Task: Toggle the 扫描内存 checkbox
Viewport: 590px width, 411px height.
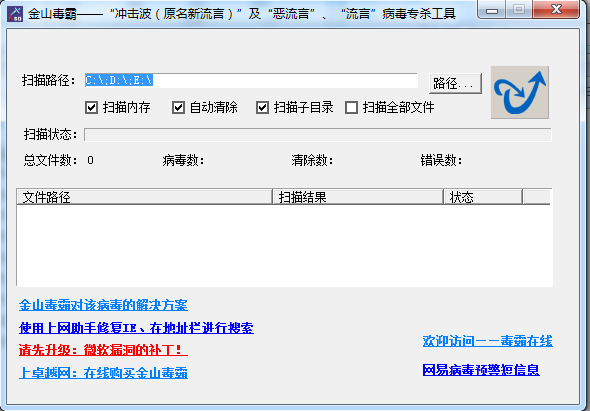Action: (91, 108)
